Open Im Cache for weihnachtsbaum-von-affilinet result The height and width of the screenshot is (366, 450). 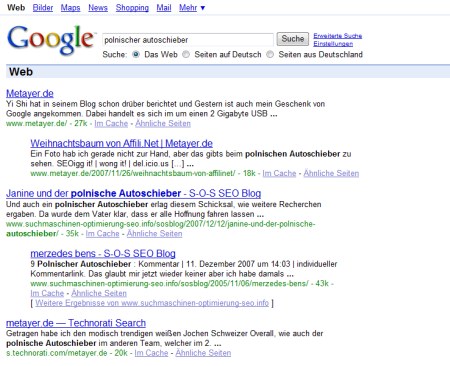[x=279, y=174]
